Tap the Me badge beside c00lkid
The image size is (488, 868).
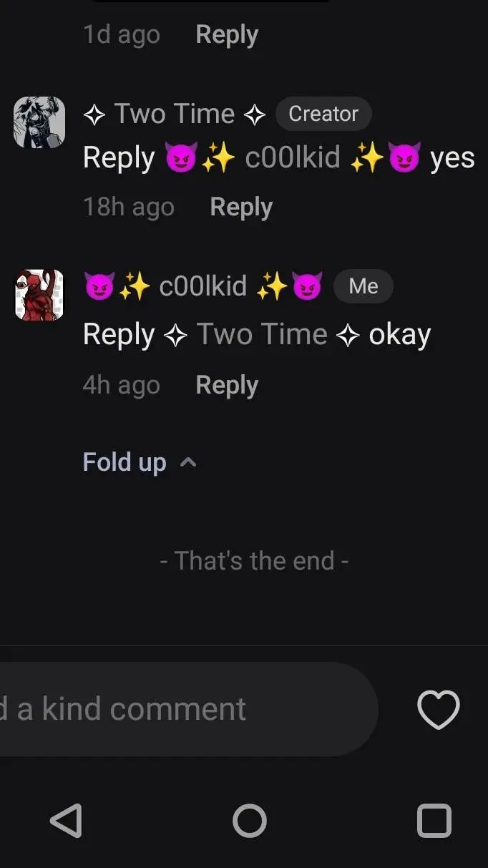pyautogui.click(x=363, y=286)
